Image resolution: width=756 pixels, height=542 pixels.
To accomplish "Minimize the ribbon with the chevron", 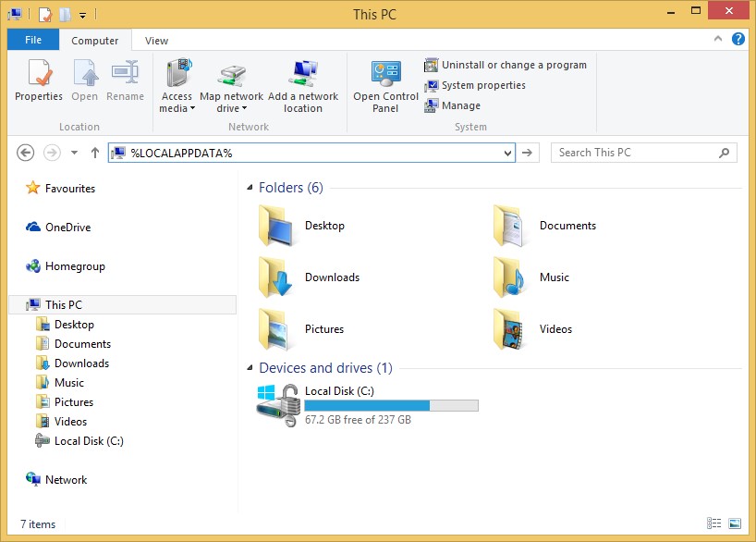I will click(718, 39).
